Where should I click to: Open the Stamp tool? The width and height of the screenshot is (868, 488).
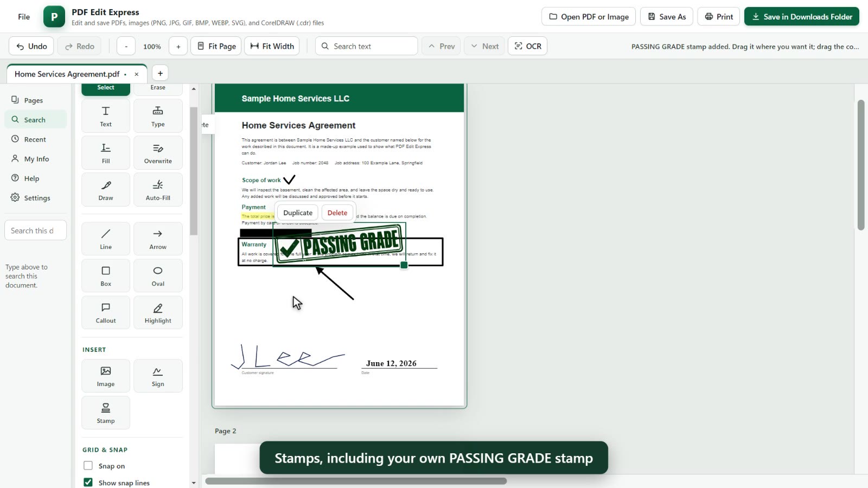pos(106,412)
